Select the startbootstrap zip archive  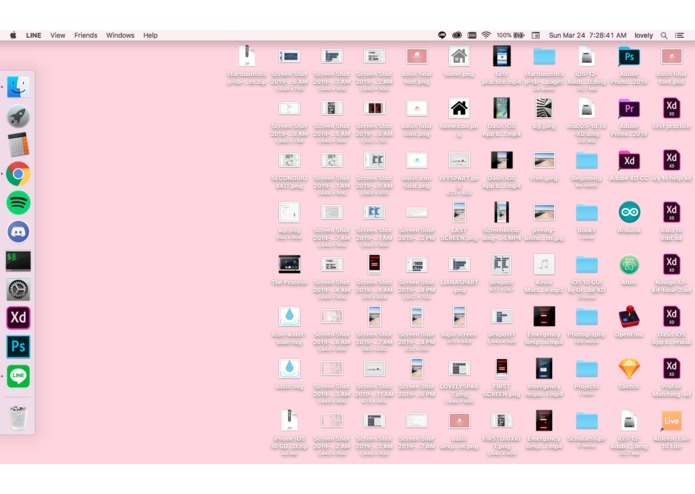pyautogui.click(x=247, y=56)
